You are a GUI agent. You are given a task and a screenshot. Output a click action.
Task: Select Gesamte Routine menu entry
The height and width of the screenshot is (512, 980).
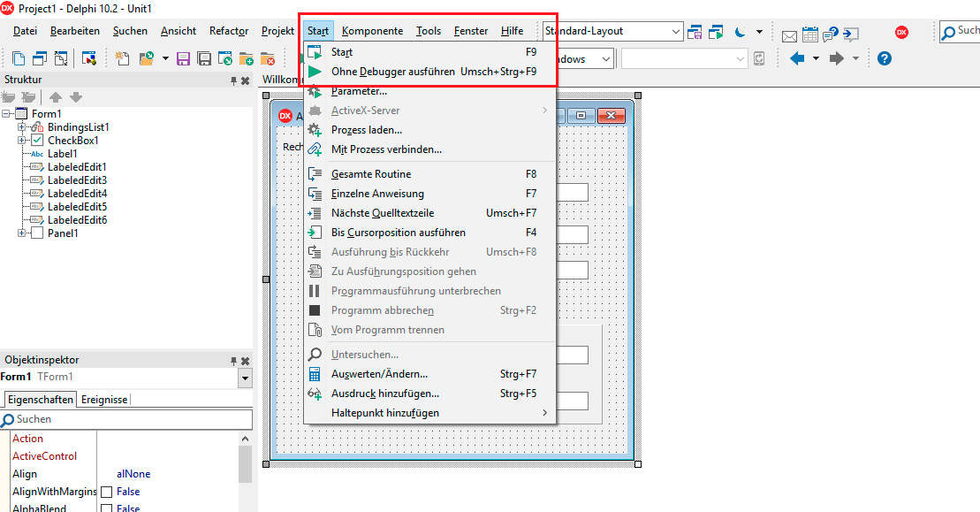(430, 174)
